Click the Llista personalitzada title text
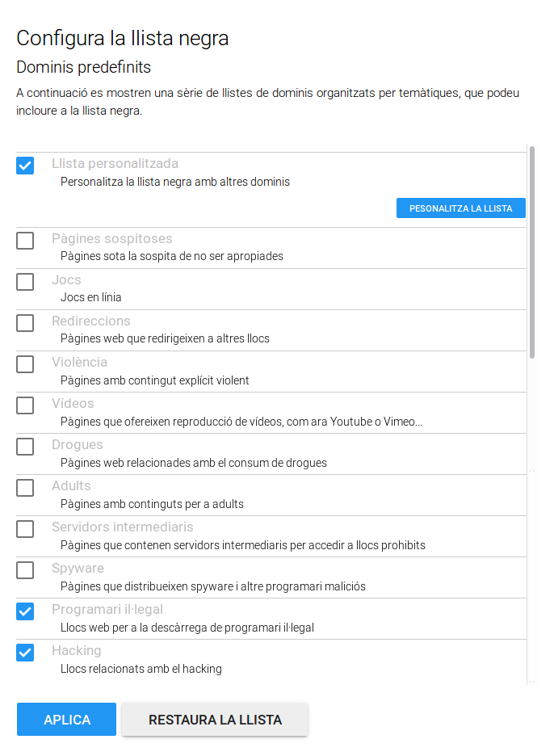Screen dimensions: 554x756 pyautogui.click(x=115, y=164)
